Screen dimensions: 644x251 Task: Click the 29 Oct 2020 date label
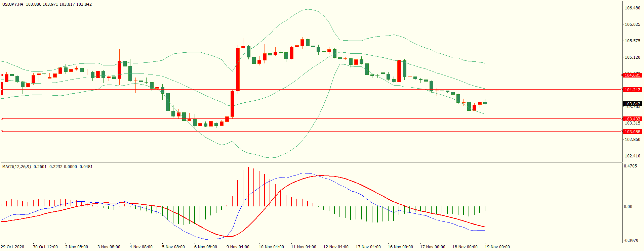click(x=12, y=247)
